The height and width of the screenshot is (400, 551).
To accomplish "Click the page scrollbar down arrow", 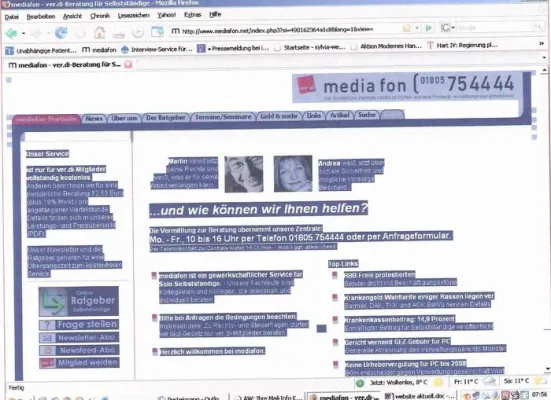I will coord(547,368).
